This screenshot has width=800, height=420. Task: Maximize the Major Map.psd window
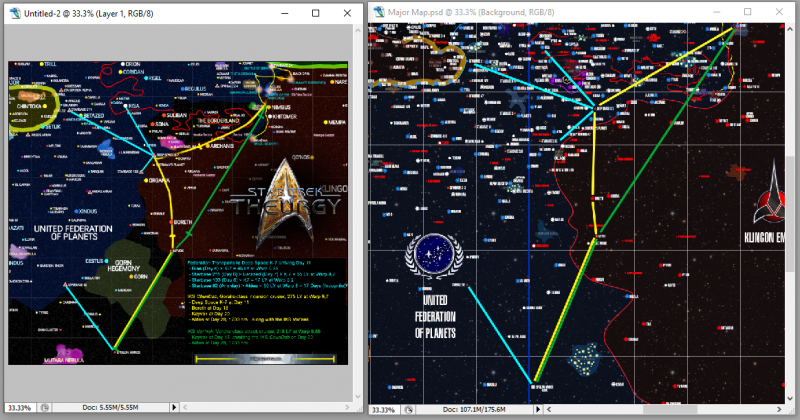[x=747, y=12]
